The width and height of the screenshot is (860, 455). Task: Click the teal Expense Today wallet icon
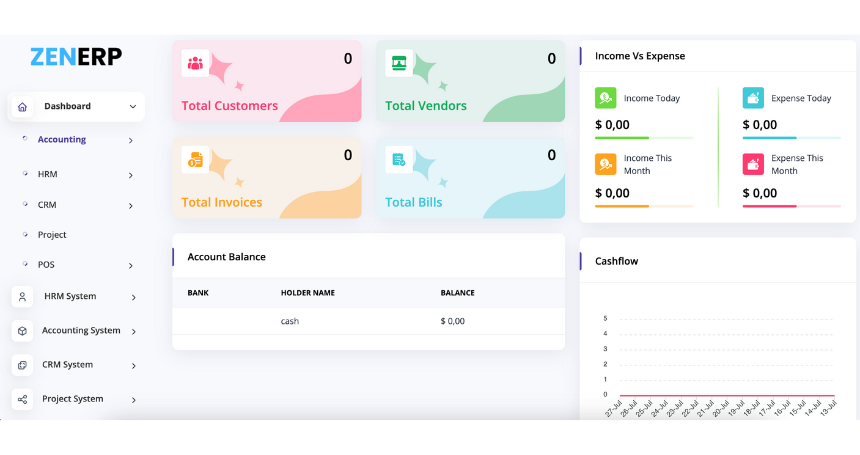[753, 98]
